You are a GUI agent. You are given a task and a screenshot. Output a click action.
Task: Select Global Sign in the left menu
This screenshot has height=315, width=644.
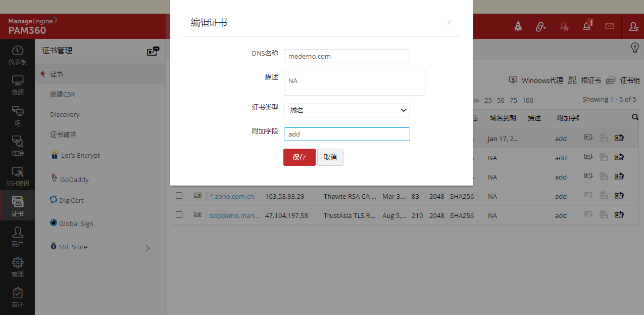(x=76, y=223)
